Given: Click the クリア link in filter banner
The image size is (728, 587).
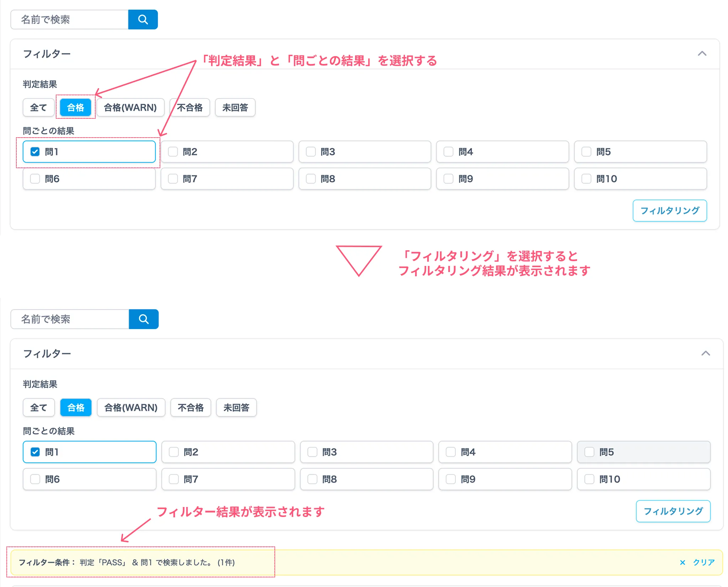Looking at the screenshot, I should tap(703, 562).
